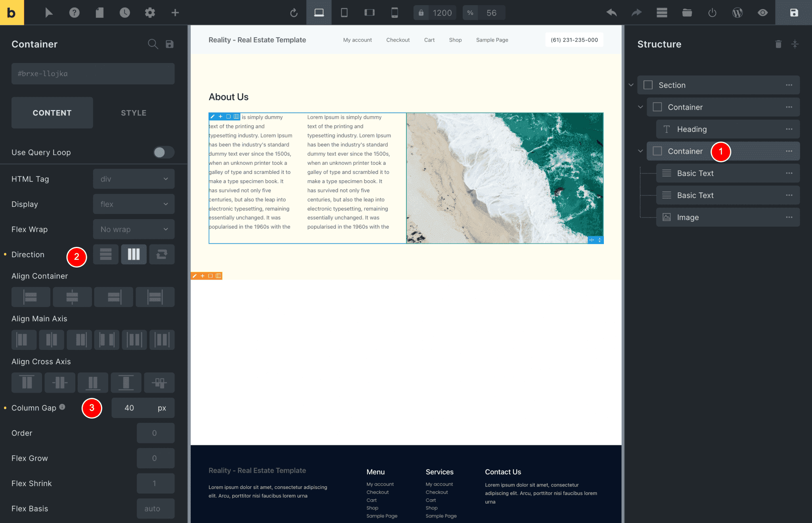
Task: Delete structure elements with the trash icon
Action: 778,44
